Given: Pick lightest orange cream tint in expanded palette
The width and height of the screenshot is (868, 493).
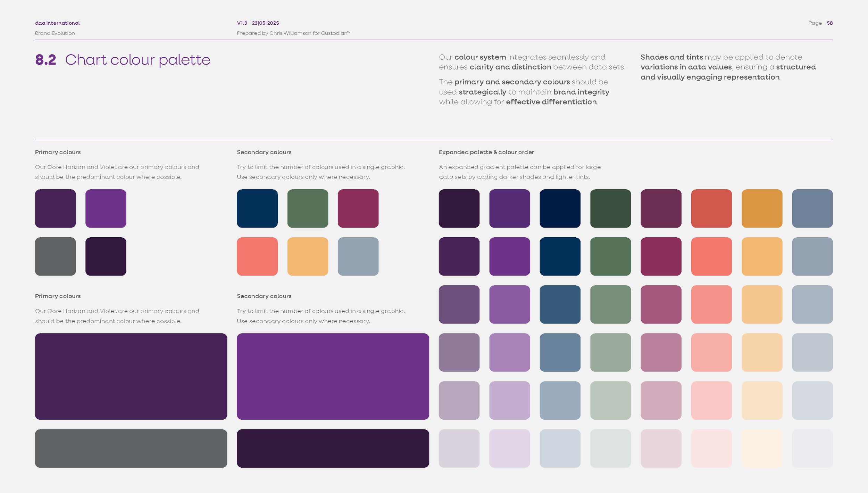Looking at the screenshot, I should pos(762,448).
